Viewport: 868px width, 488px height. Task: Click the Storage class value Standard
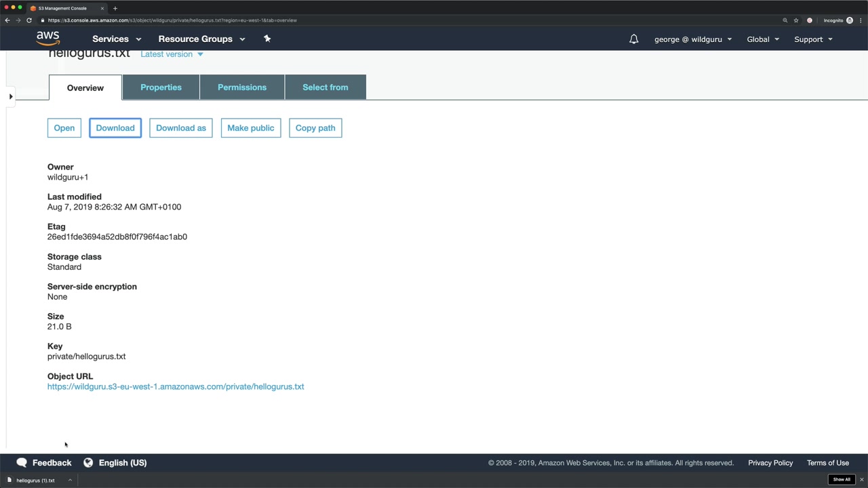tap(64, 266)
